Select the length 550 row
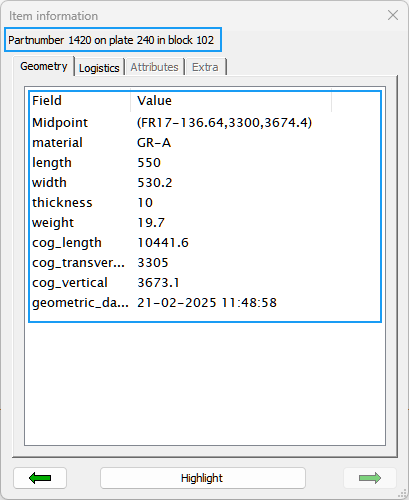The height and width of the screenshot is (500, 409). pyautogui.click(x=205, y=163)
